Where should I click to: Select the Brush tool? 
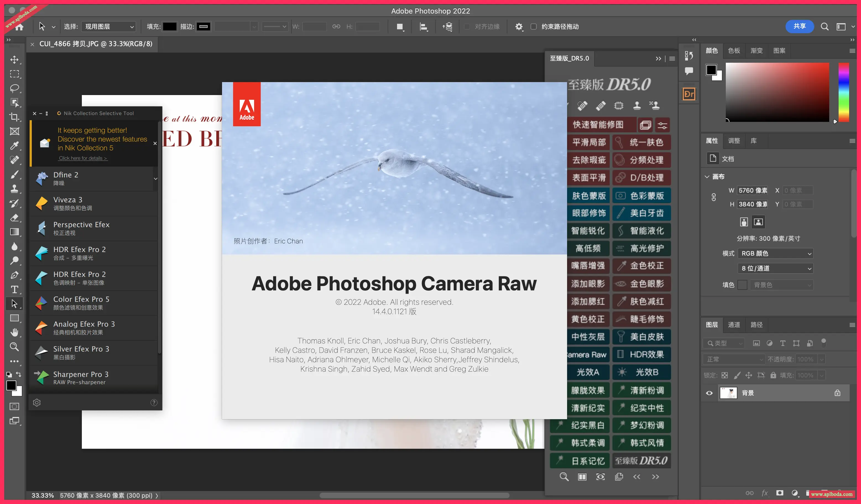coord(14,174)
